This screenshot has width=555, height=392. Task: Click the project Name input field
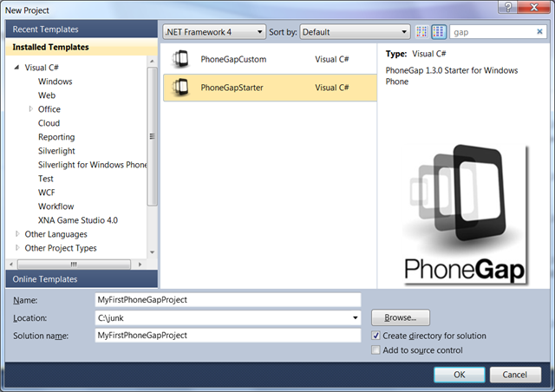click(x=228, y=299)
